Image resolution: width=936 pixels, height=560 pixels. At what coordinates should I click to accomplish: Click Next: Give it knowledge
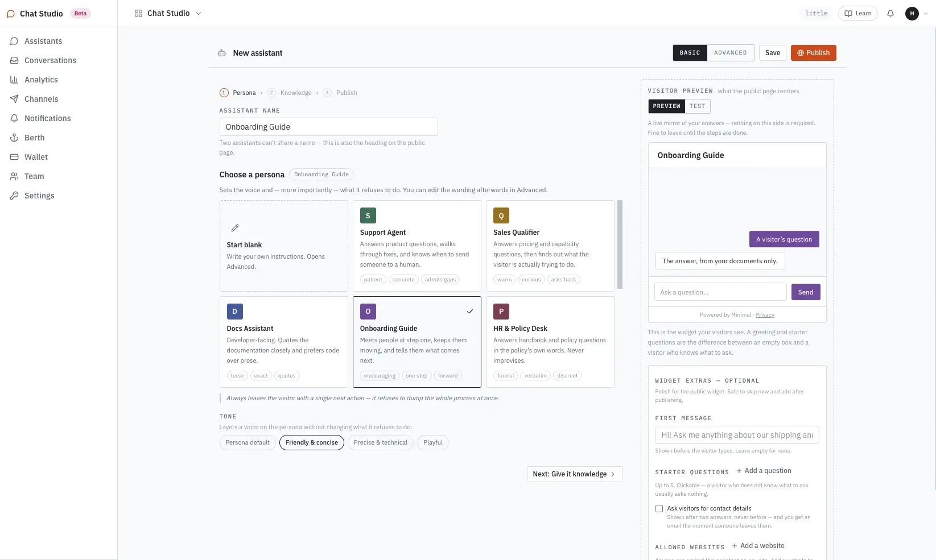click(575, 474)
